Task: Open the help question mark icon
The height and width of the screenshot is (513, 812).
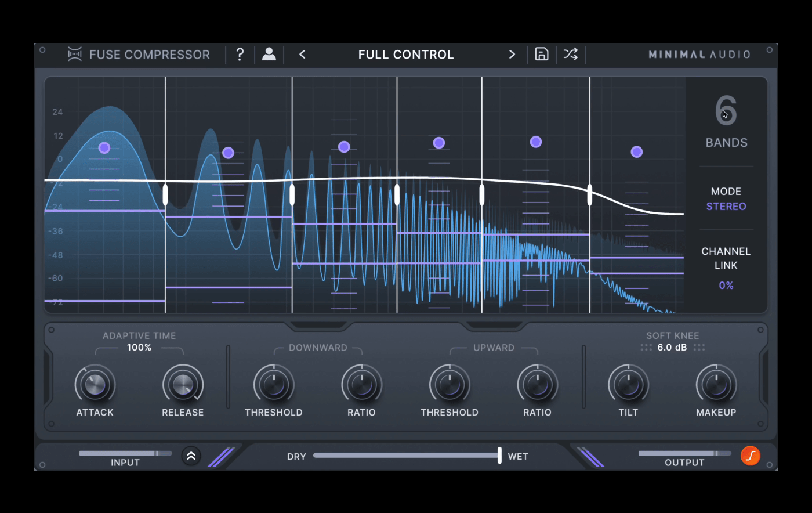Action: (240, 55)
